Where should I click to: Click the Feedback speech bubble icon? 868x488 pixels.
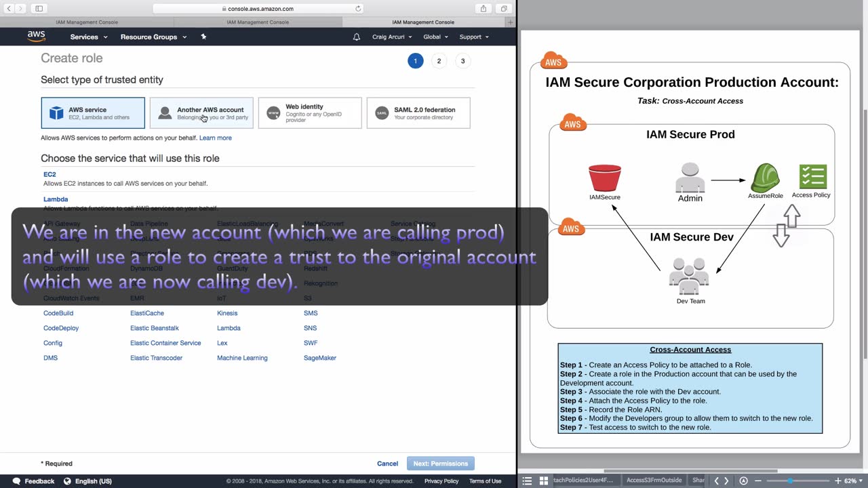tap(16, 481)
